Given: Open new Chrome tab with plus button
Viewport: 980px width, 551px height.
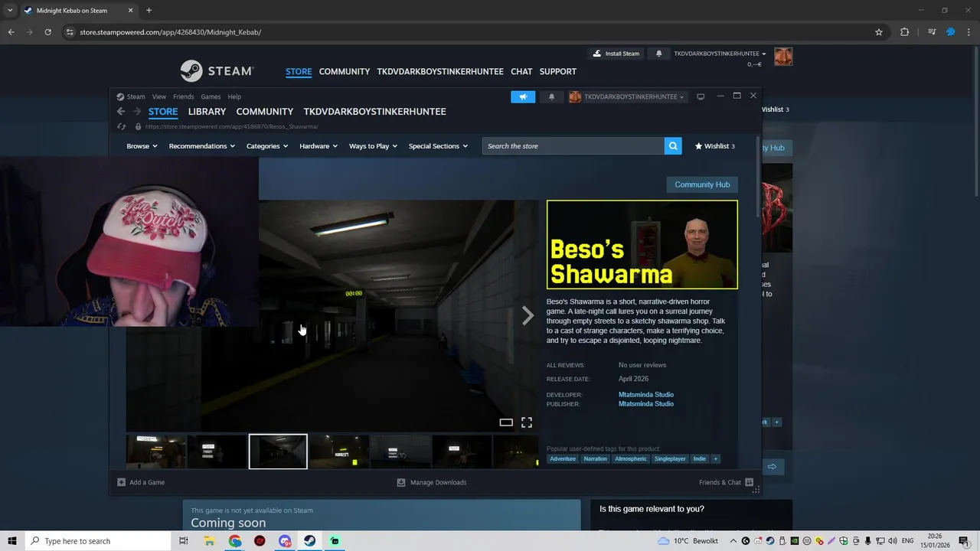Looking at the screenshot, I should pos(149,11).
